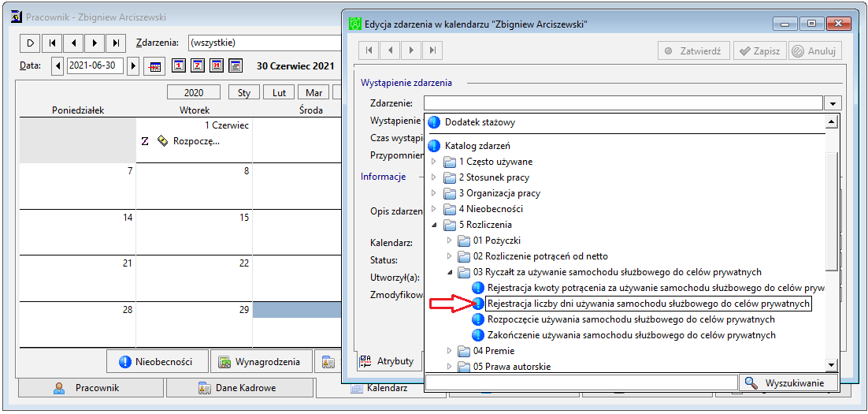Select the Mar month button
Screen dimensions: 868x414
(x=313, y=92)
